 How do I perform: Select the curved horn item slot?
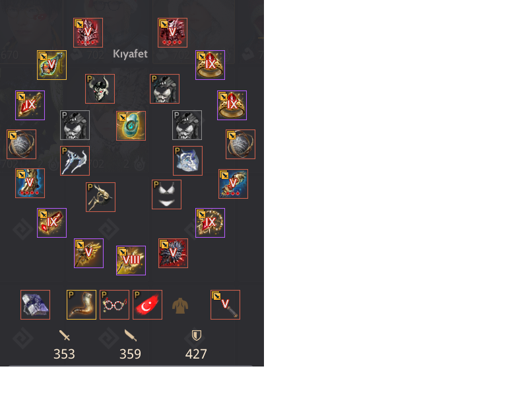(82, 304)
